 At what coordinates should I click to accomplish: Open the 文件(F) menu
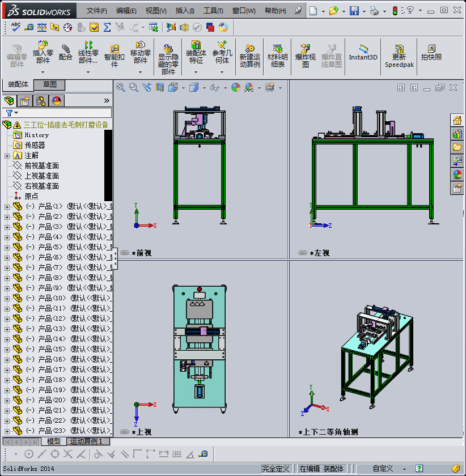(96, 11)
